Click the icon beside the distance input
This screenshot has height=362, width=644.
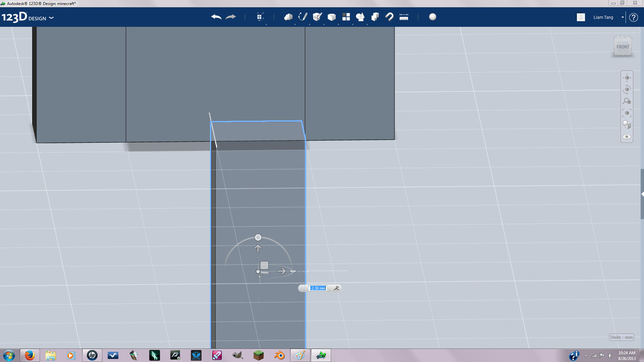(336, 288)
